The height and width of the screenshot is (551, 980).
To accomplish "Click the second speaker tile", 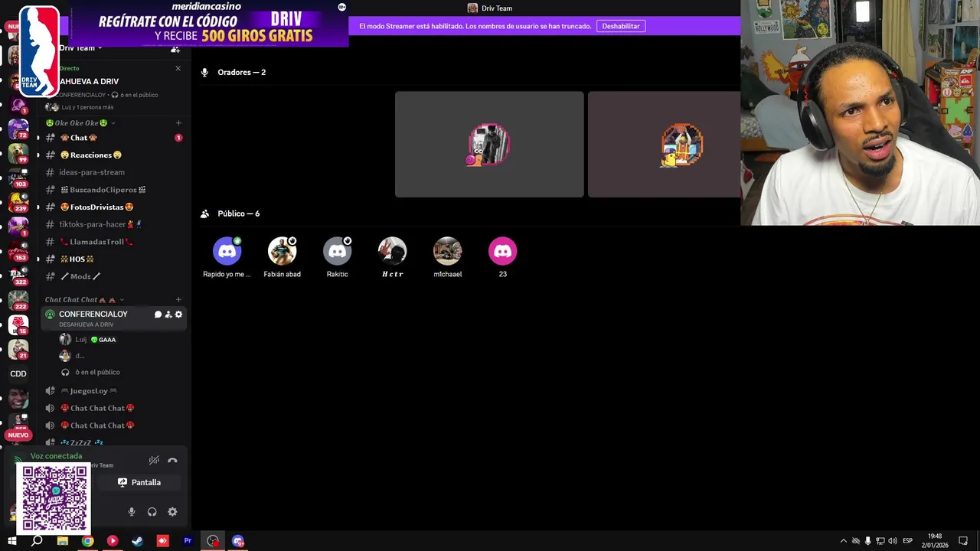I will point(665,145).
